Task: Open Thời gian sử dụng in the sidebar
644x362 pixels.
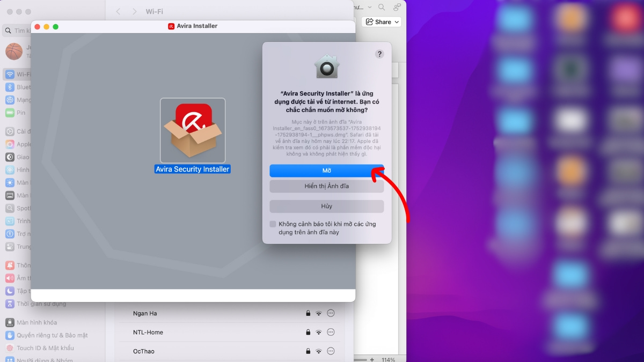Action: click(x=35, y=304)
